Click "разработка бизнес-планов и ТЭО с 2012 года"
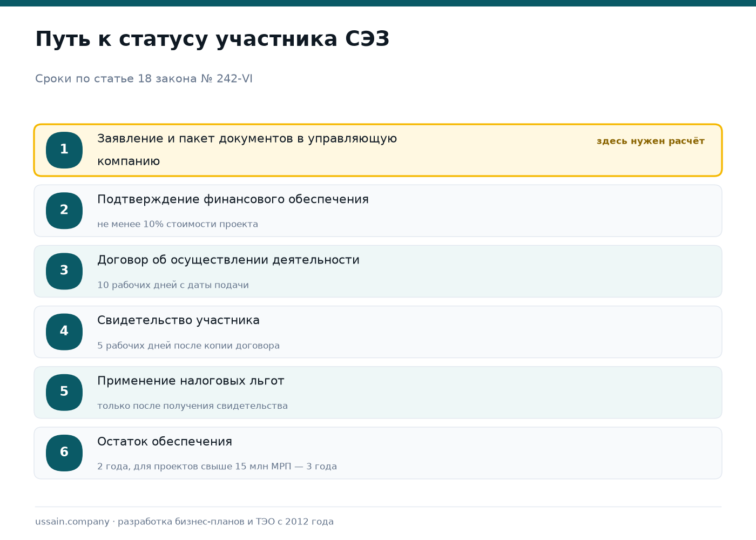This screenshot has height=540, width=756. pos(226,522)
